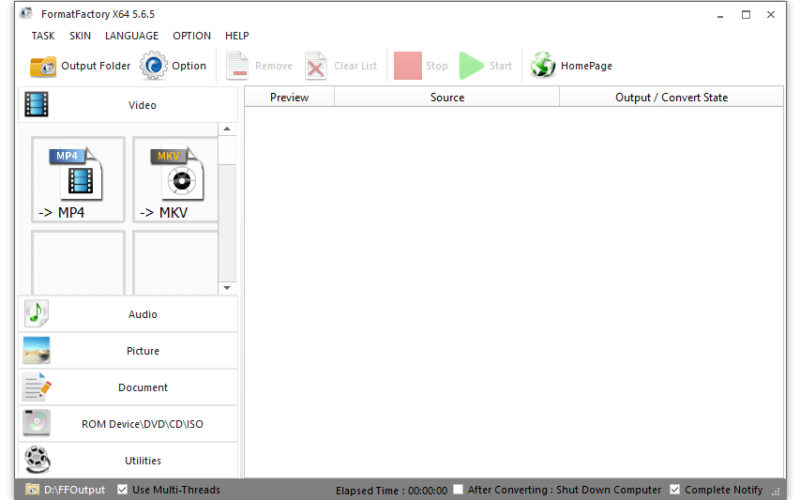Click the Start label text

click(501, 66)
